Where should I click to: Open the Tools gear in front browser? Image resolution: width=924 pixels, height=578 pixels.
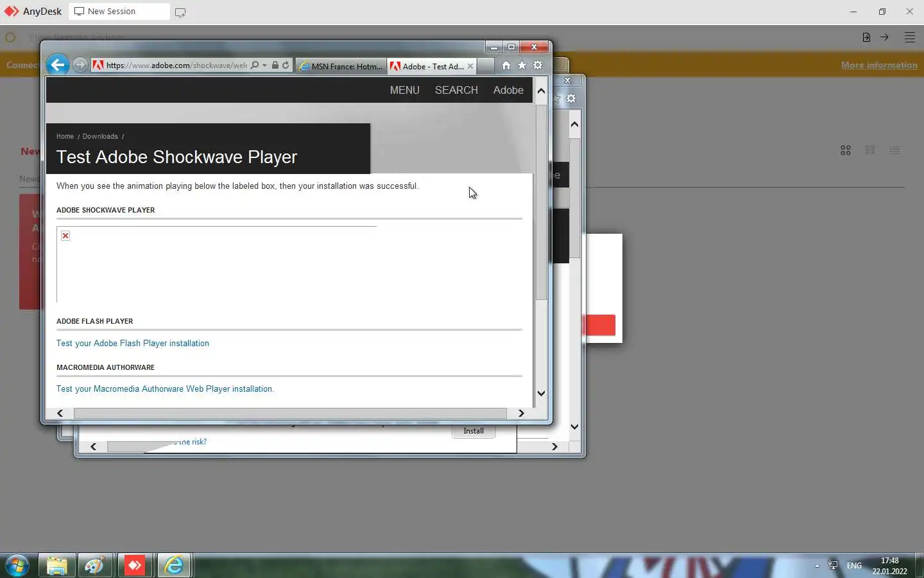(538, 66)
